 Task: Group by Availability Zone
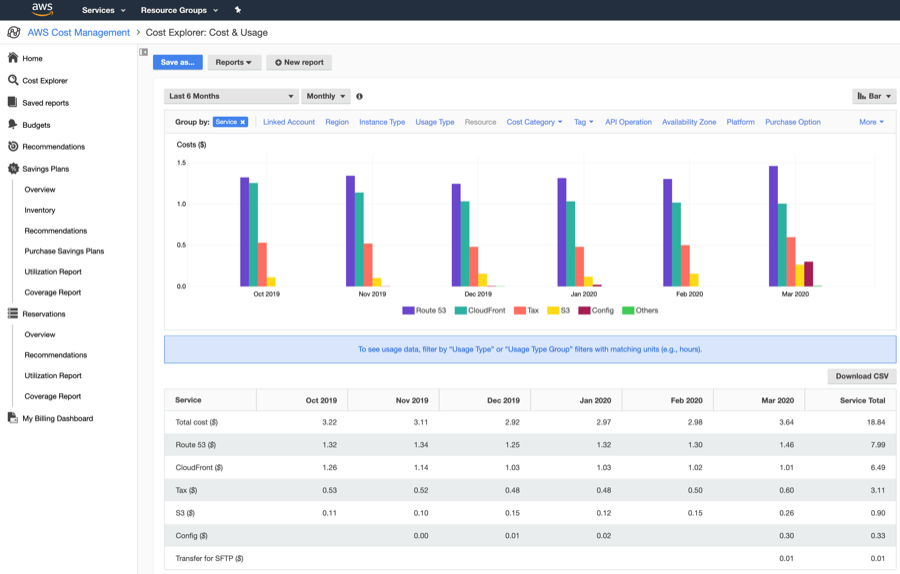click(x=689, y=122)
